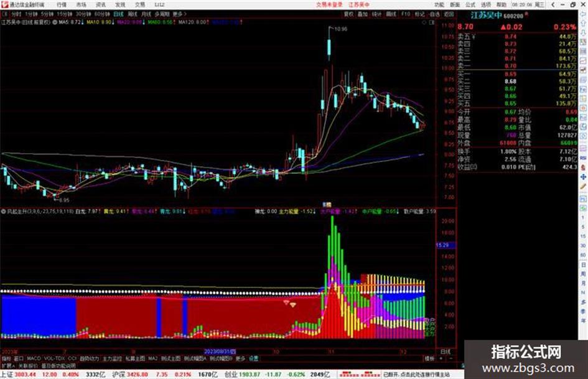588x379 pixels.
Task: Switch to 60分钟 period tab
Action: point(102,14)
